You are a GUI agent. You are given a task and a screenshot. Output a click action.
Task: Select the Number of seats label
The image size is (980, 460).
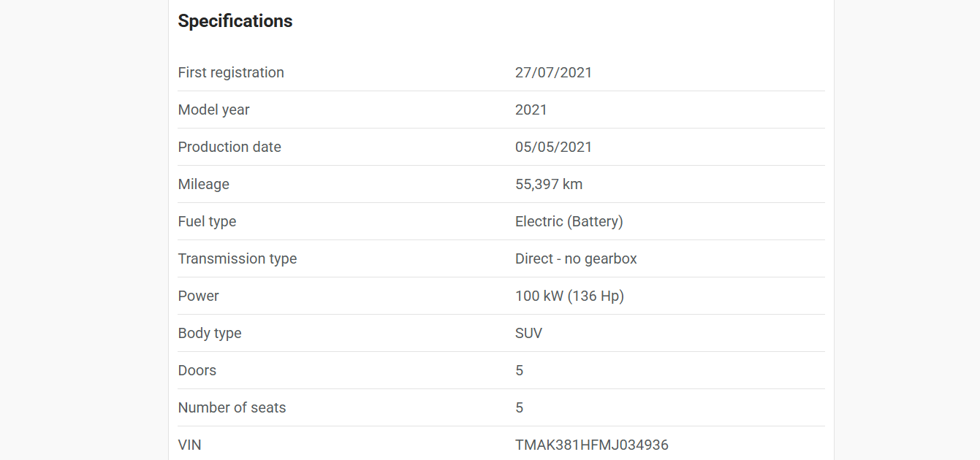[x=232, y=407]
